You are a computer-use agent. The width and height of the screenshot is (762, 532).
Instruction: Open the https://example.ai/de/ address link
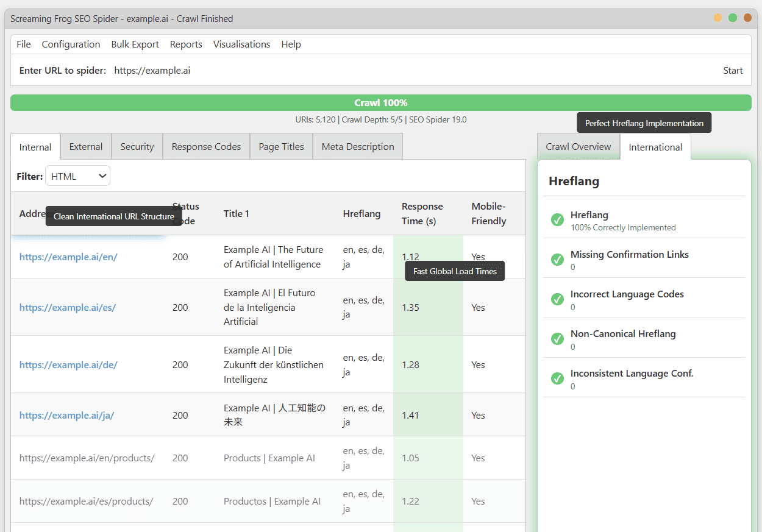[x=68, y=365]
